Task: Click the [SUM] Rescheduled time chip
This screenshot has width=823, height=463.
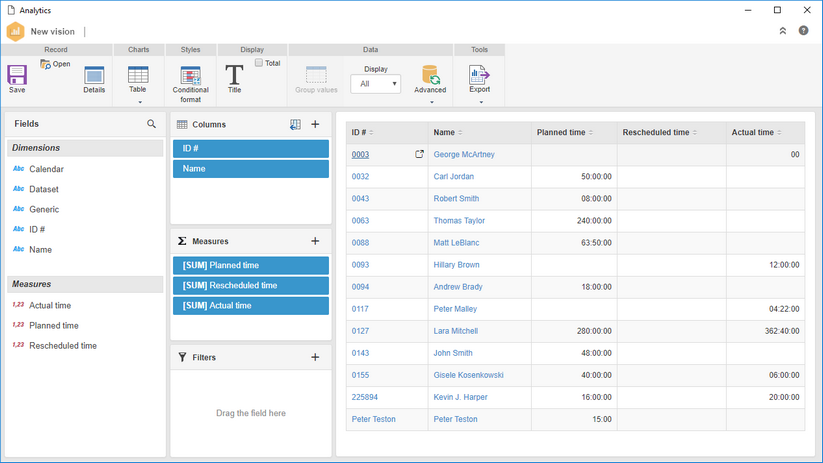Action: pos(251,286)
